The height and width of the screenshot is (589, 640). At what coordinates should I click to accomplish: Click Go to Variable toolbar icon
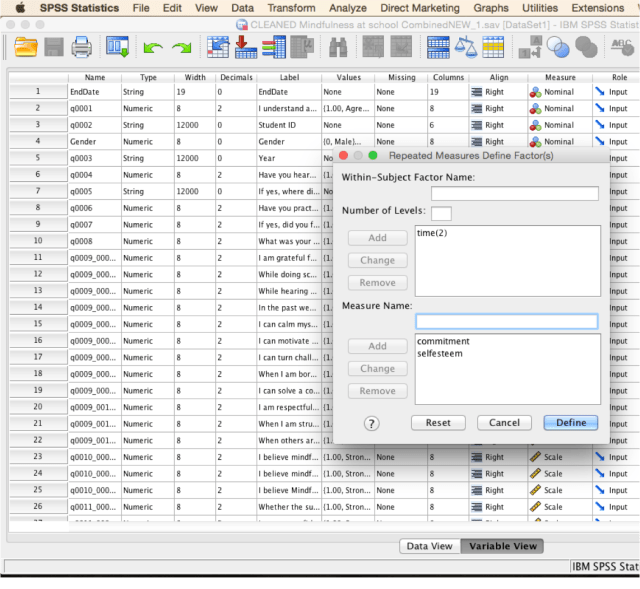tap(246, 47)
